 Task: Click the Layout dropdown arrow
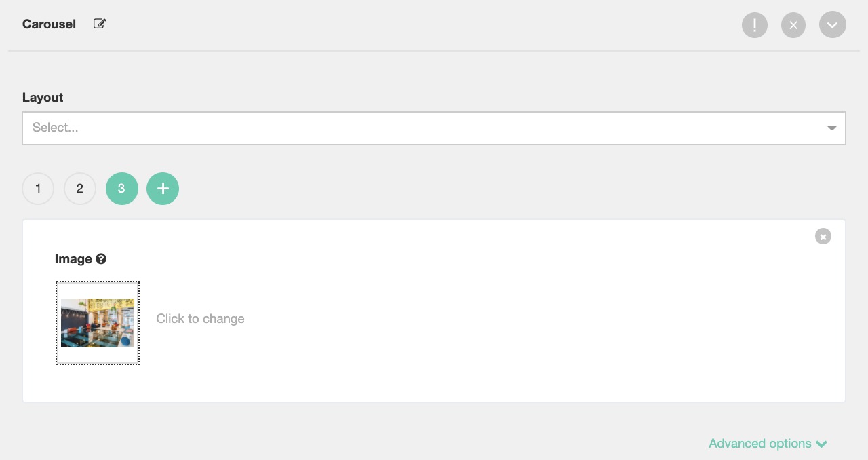(831, 128)
